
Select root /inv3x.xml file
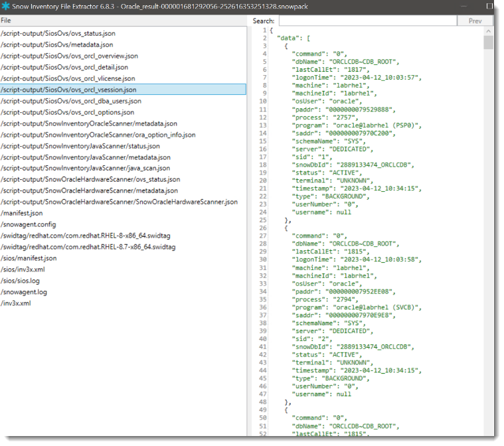click(16, 303)
